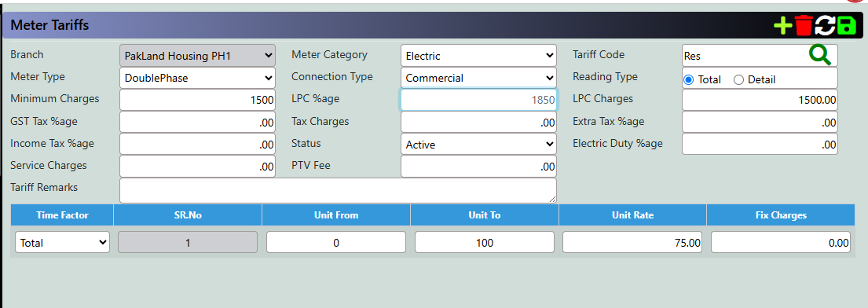
Task: Click the Unit Rate column header
Action: pos(632,215)
